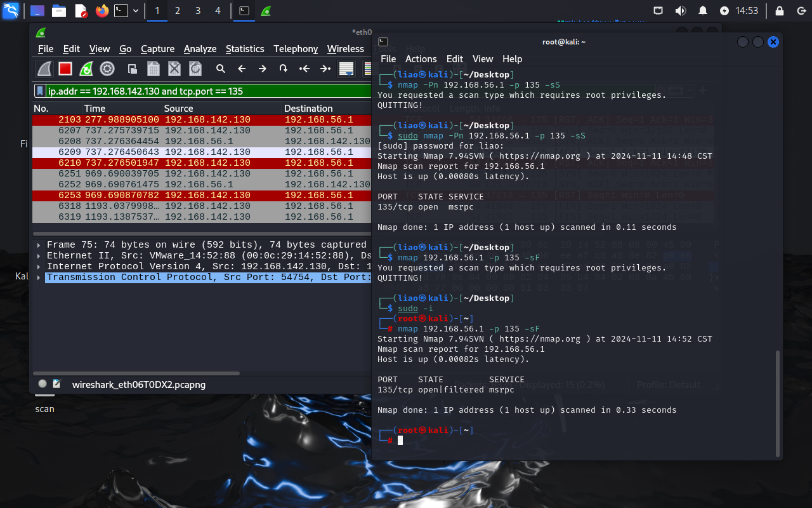Open Wireshark's Statistics menu
This screenshot has width=812, height=508.
point(245,49)
